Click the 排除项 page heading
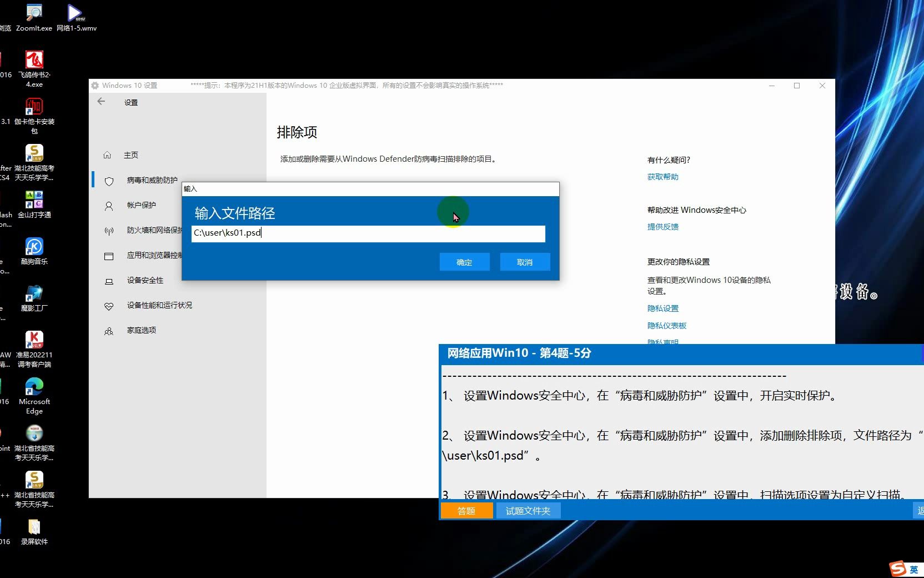 point(297,132)
